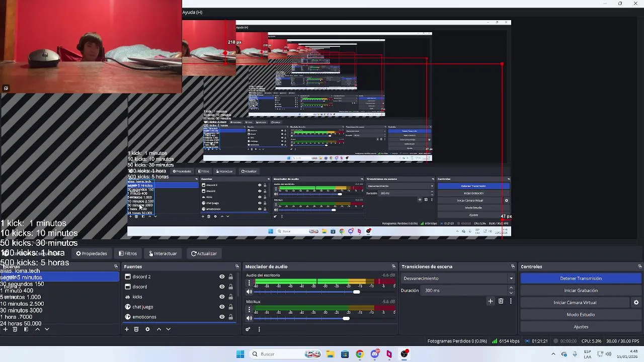Undock the Fuentes panel

point(237,266)
